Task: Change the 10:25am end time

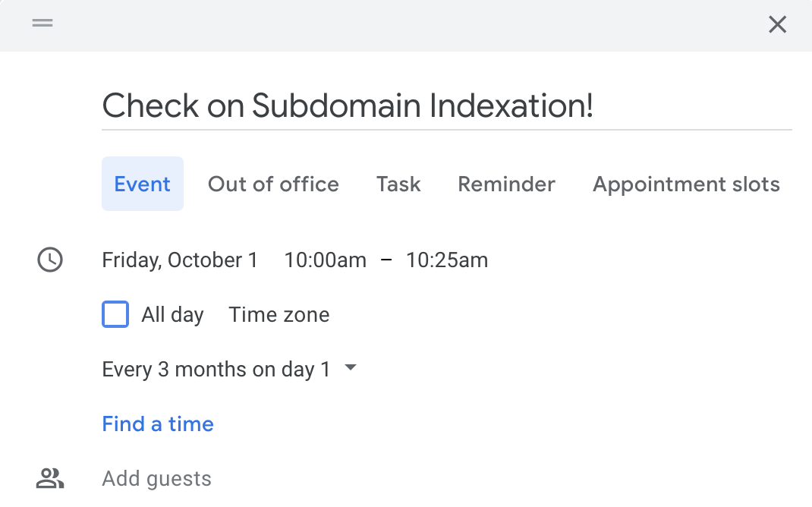Action: [447, 260]
